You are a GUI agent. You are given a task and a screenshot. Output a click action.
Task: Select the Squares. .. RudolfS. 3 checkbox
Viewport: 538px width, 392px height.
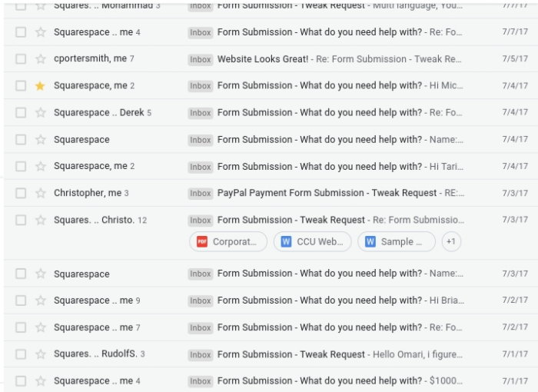point(21,354)
